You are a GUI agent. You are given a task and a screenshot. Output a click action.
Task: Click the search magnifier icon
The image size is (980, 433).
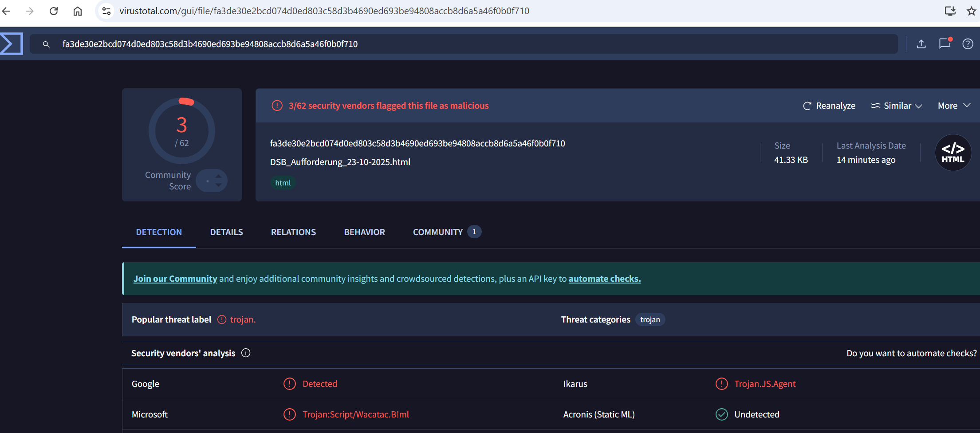point(46,44)
